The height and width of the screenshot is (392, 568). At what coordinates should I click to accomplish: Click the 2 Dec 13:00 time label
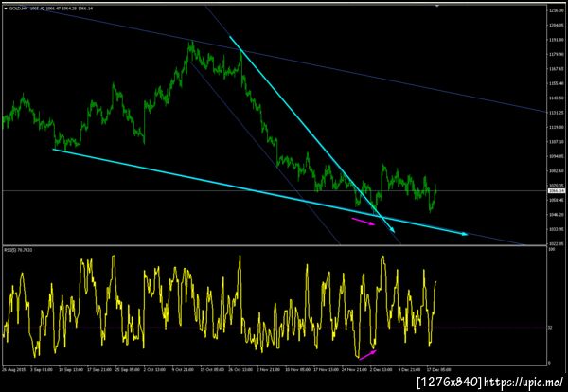click(382, 370)
